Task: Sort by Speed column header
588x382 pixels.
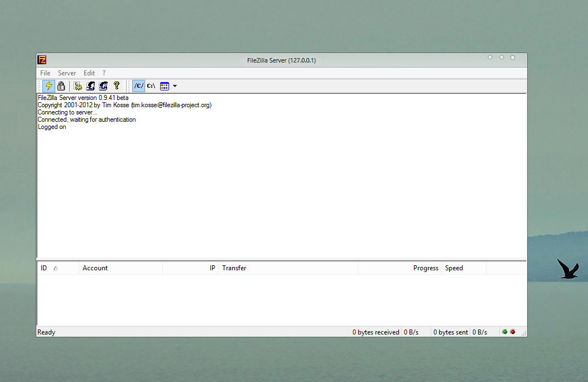Action: [464, 268]
